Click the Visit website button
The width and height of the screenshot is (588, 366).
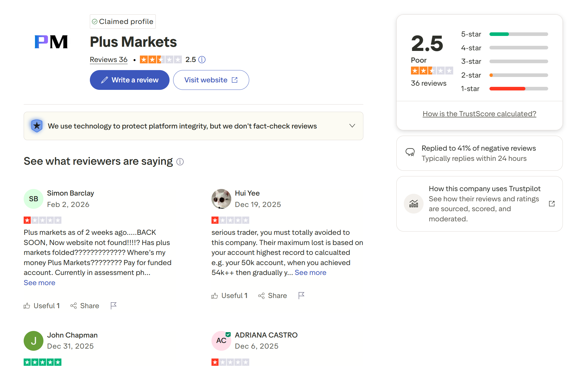point(211,80)
